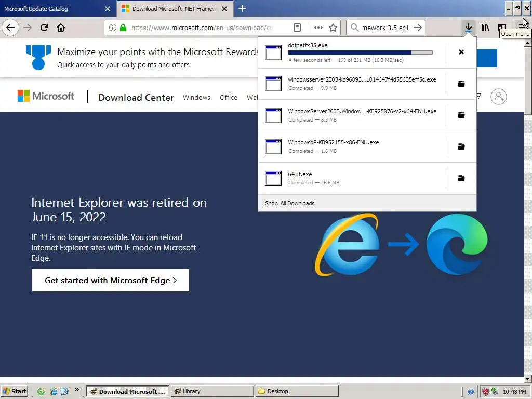Open the 64Bit.exe download entry
The width and height of the screenshot is (532, 399).
pyautogui.click(x=352, y=179)
